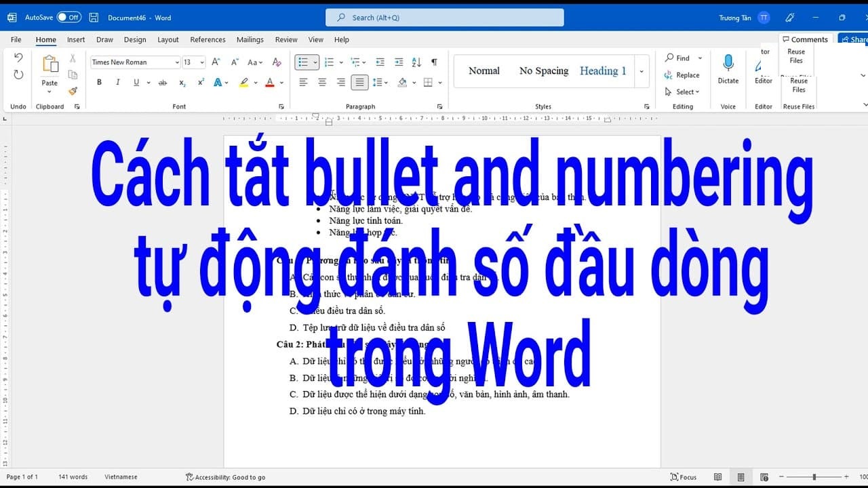Increase paragraph indent
The image size is (868, 488).
coord(398,62)
